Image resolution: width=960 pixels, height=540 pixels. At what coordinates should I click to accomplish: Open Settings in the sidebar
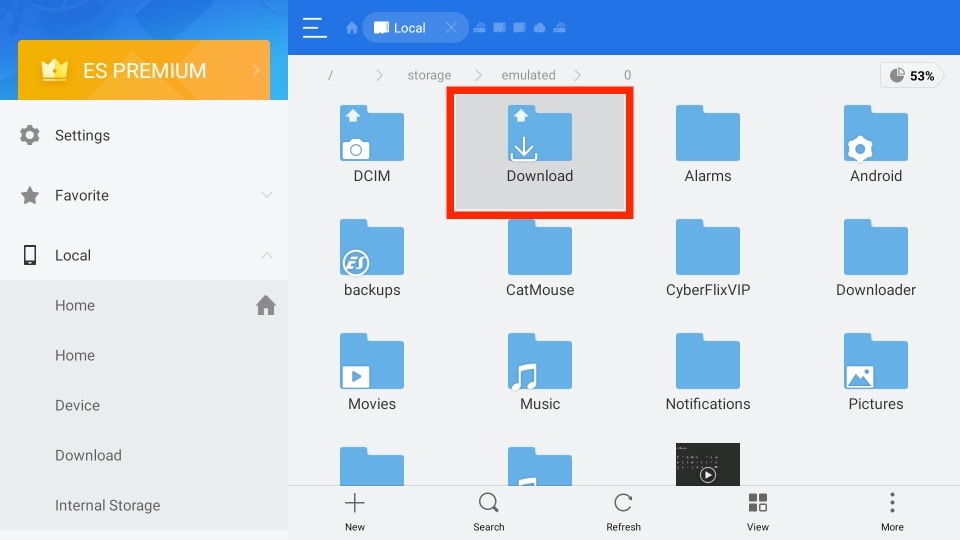point(144,135)
